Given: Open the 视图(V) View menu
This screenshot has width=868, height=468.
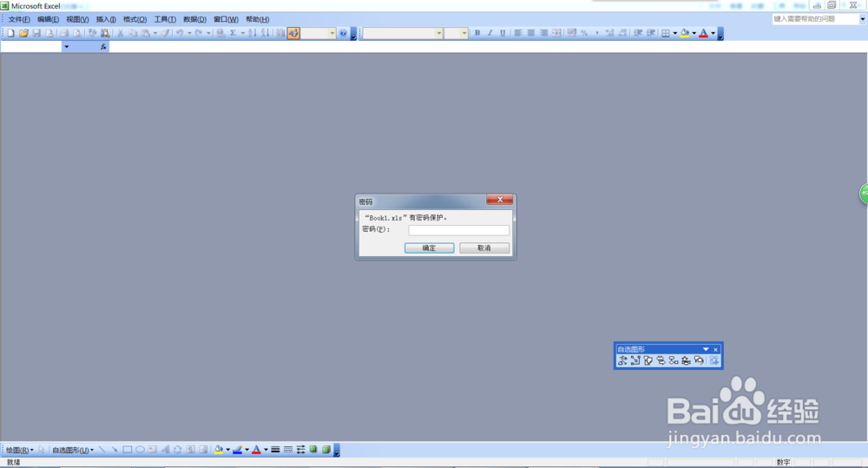Looking at the screenshot, I should 77,19.
